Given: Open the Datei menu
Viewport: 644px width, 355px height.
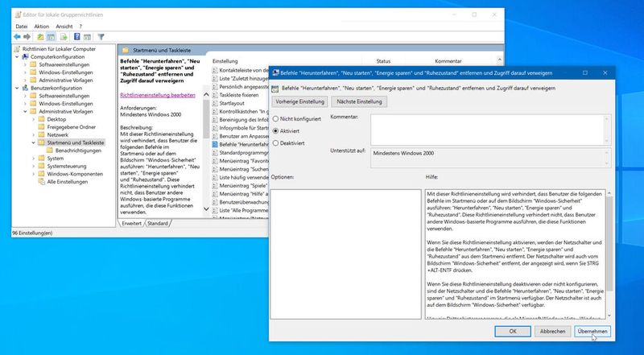Looking at the screenshot, I should tap(22, 27).
